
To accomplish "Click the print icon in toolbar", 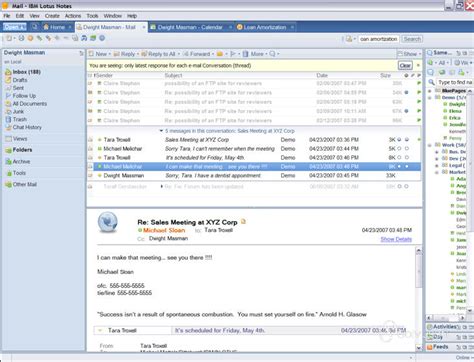I will [21, 38].
